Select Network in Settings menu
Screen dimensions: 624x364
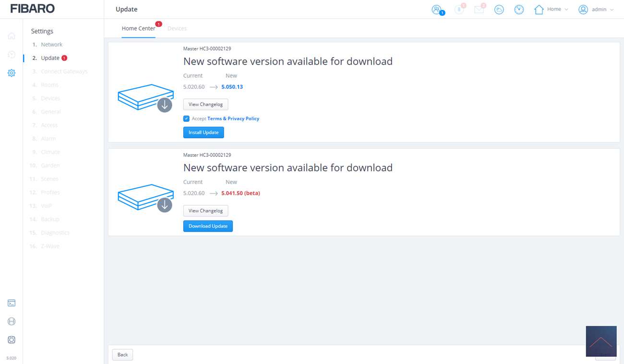[51, 45]
